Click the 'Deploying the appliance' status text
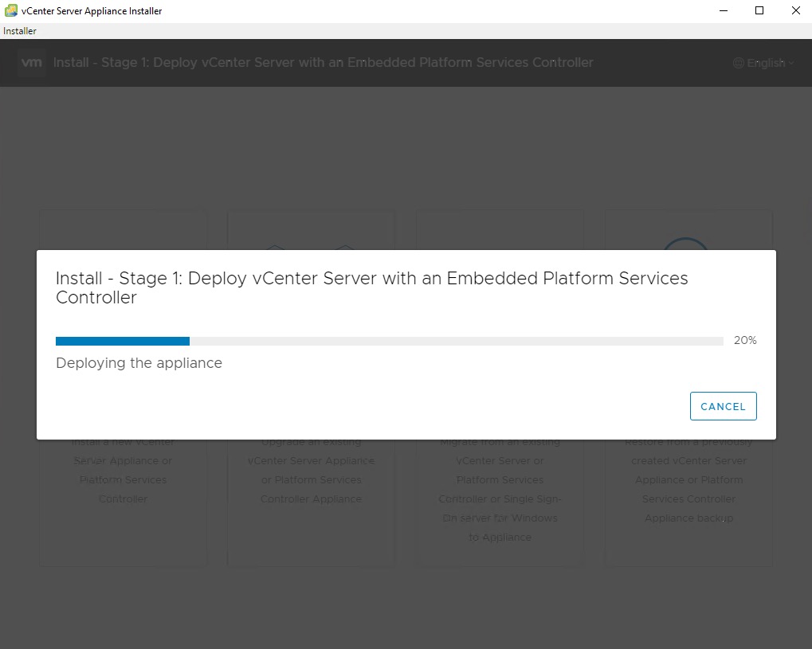Screen dimensions: 812x649 pyautogui.click(x=139, y=363)
